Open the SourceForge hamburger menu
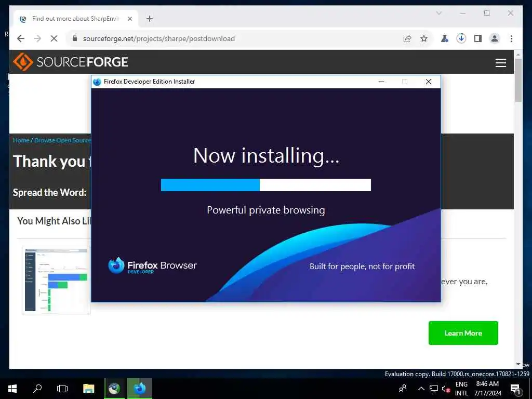The image size is (532, 399). click(x=500, y=63)
